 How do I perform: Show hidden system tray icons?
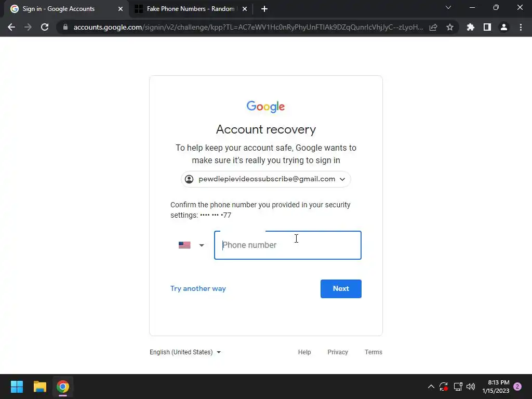click(x=431, y=387)
